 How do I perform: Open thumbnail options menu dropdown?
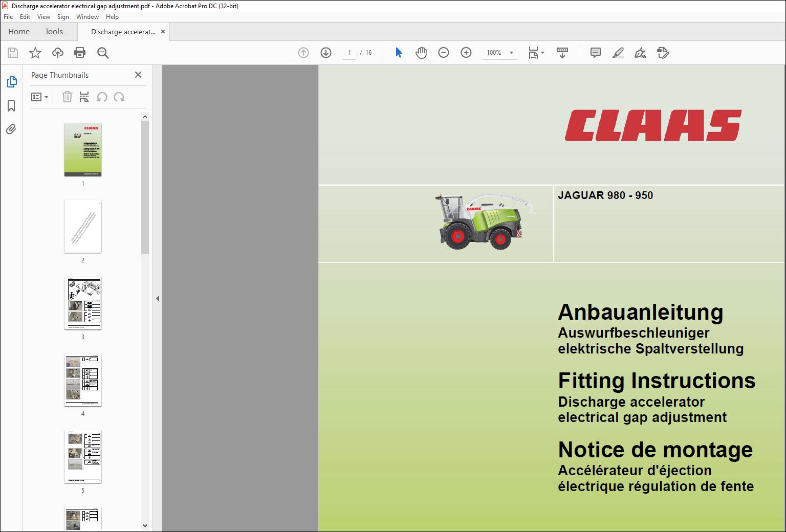[39, 97]
